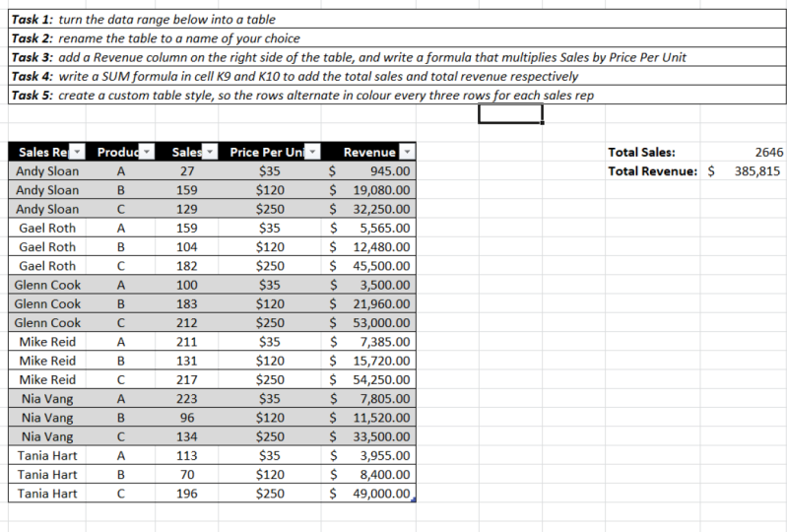Select revenue cell 12,480.00
Screen dimensions: 787x532
coord(368,247)
